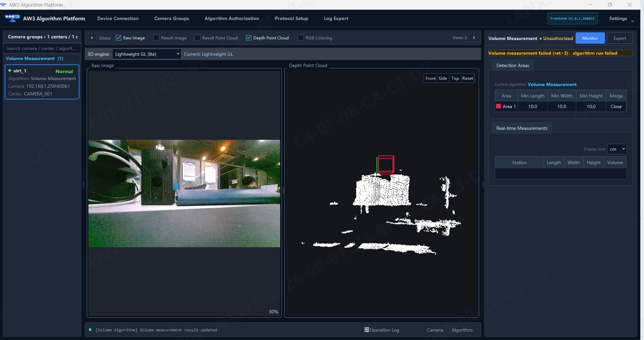Switch to the Detection Areas tab
Screen dimensions: 644x340
click(x=513, y=65)
